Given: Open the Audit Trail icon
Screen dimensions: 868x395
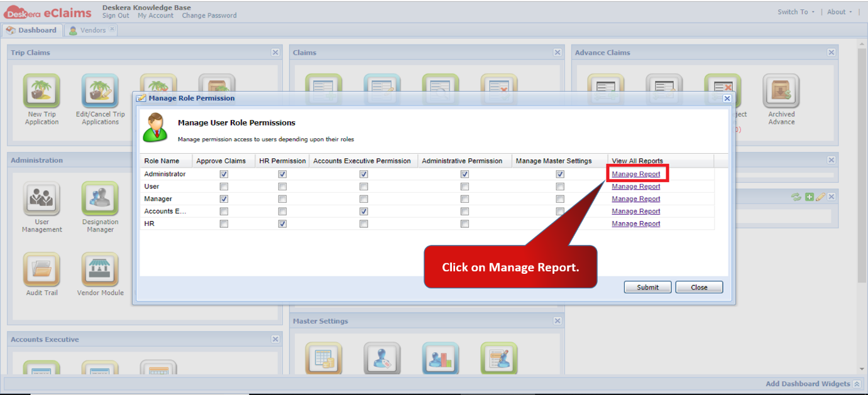Looking at the screenshot, I should (41, 269).
